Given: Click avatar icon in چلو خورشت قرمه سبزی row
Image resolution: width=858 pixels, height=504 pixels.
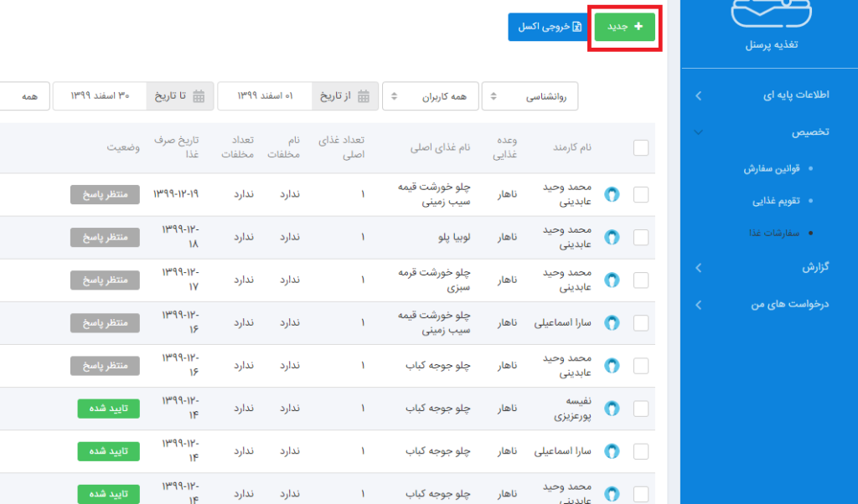Looking at the screenshot, I should (x=612, y=280).
